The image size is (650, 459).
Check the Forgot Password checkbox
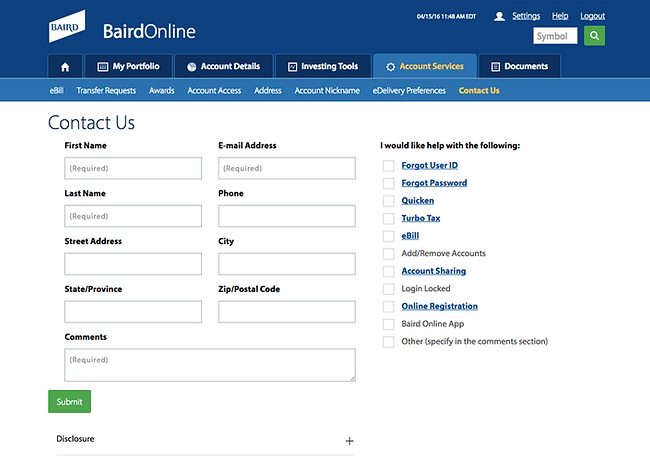click(388, 183)
